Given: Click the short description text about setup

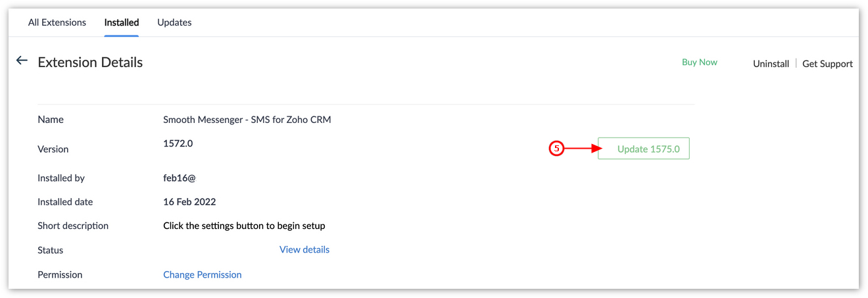Looking at the screenshot, I should 244,226.
